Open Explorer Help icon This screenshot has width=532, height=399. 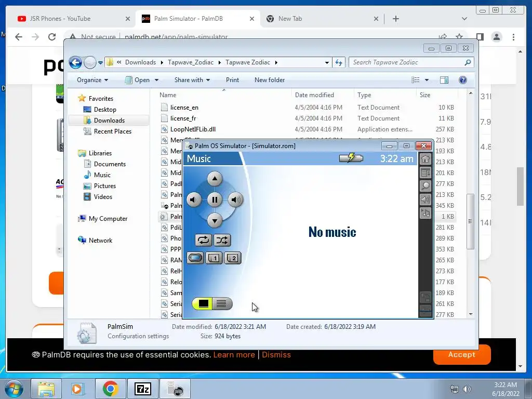pos(463,80)
